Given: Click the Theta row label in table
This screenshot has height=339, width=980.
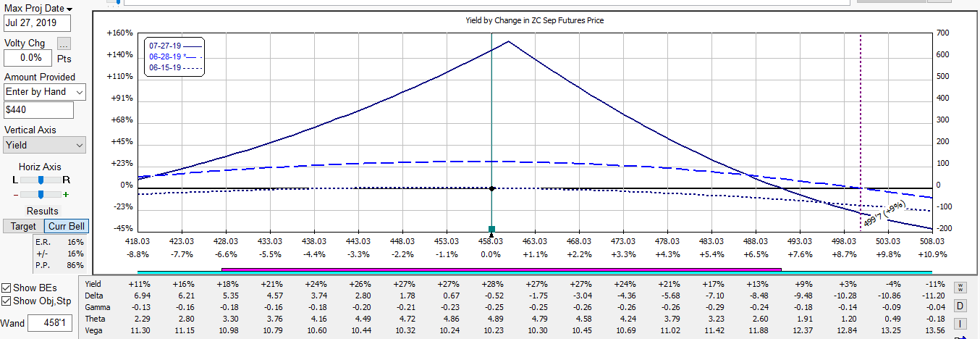Looking at the screenshot, I should [x=96, y=319].
